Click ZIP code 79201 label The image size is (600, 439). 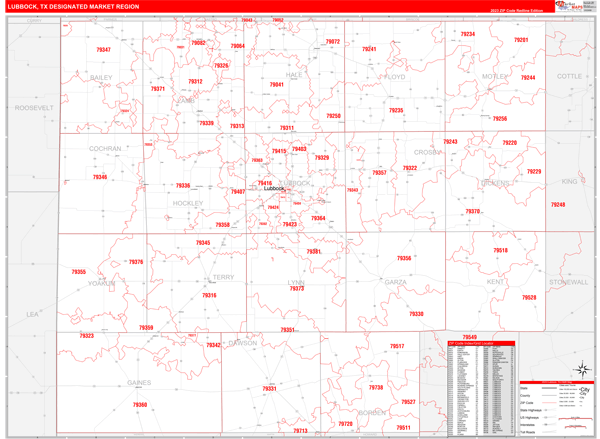click(521, 40)
